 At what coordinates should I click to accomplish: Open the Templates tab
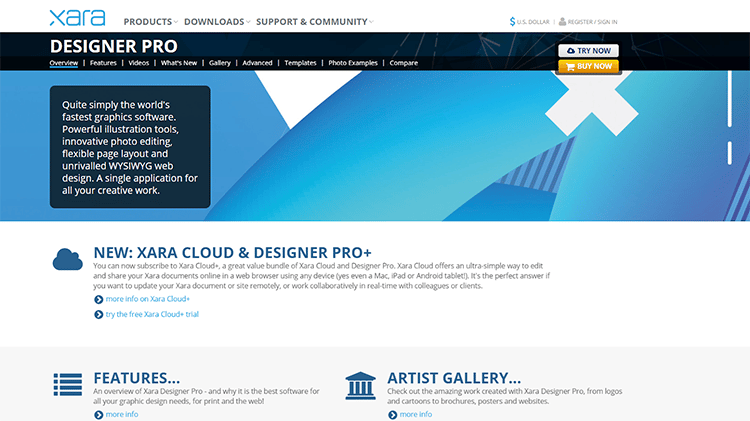point(300,63)
